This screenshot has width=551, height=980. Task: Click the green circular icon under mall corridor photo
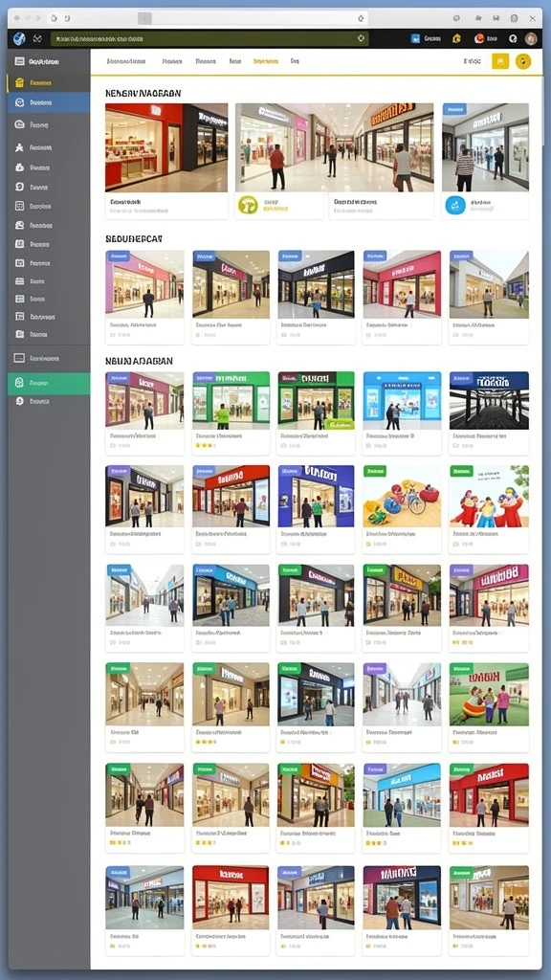tap(248, 205)
